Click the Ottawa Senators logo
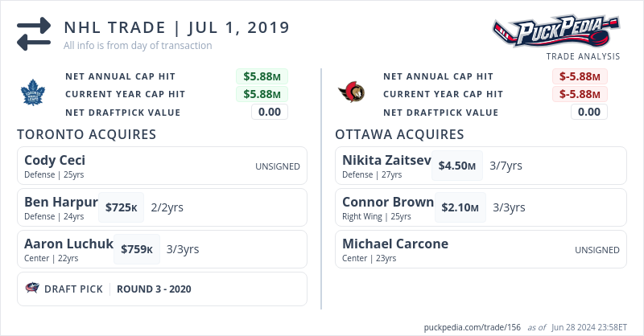Viewport: 644px width, 336px height. (351, 94)
